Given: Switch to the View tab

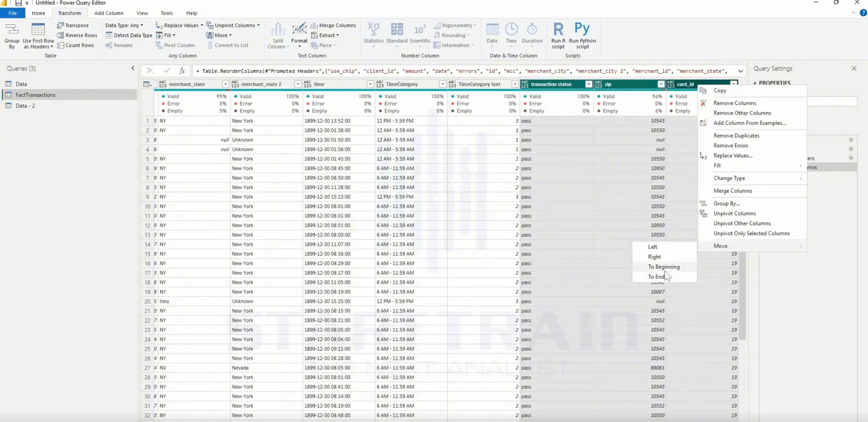Looking at the screenshot, I should [x=142, y=13].
